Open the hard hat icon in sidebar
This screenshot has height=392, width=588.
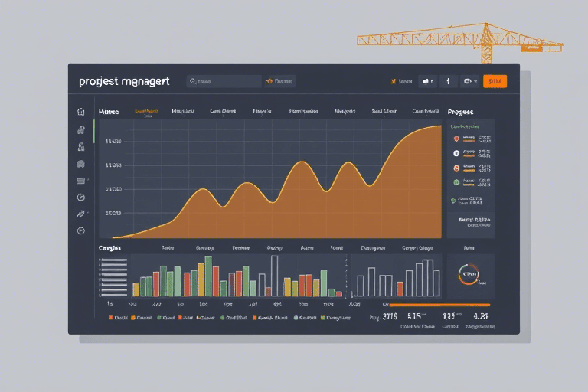pyautogui.click(x=80, y=164)
